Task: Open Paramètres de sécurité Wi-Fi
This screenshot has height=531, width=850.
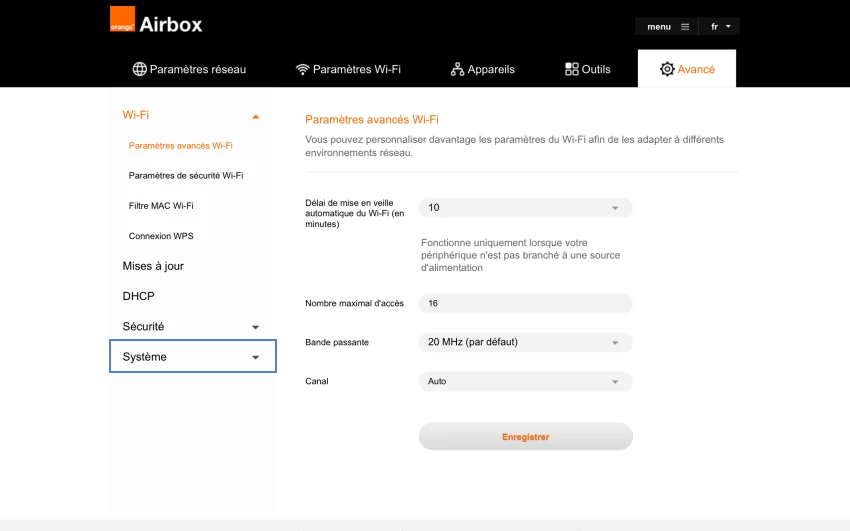Action: coord(186,176)
